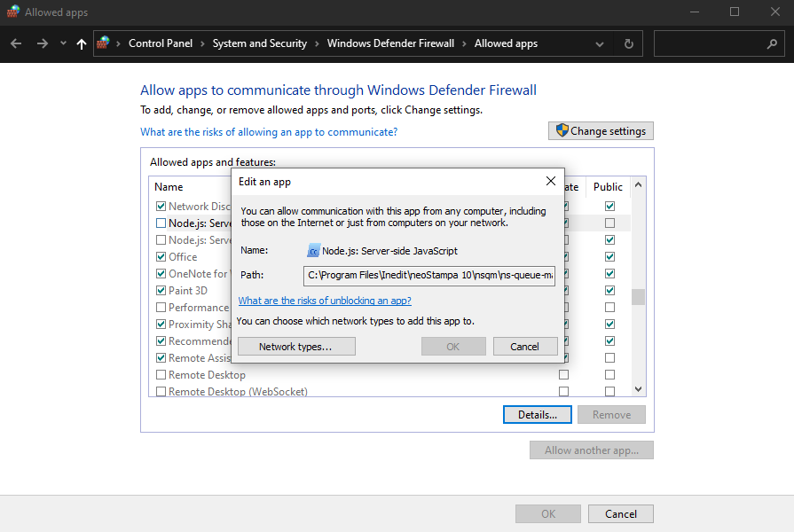The width and height of the screenshot is (794, 532).
Task: Click the search magnifier icon
Action: tap(772, 44)
